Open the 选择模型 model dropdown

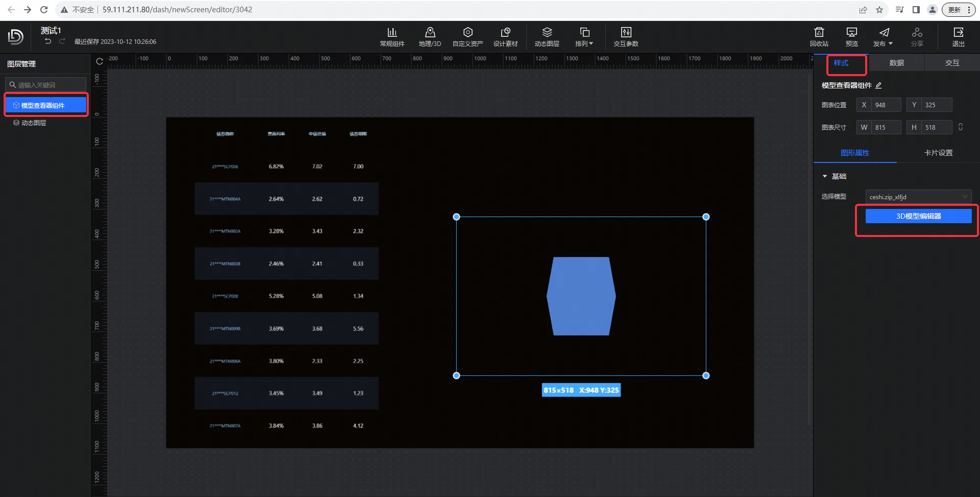coord(918,197)
